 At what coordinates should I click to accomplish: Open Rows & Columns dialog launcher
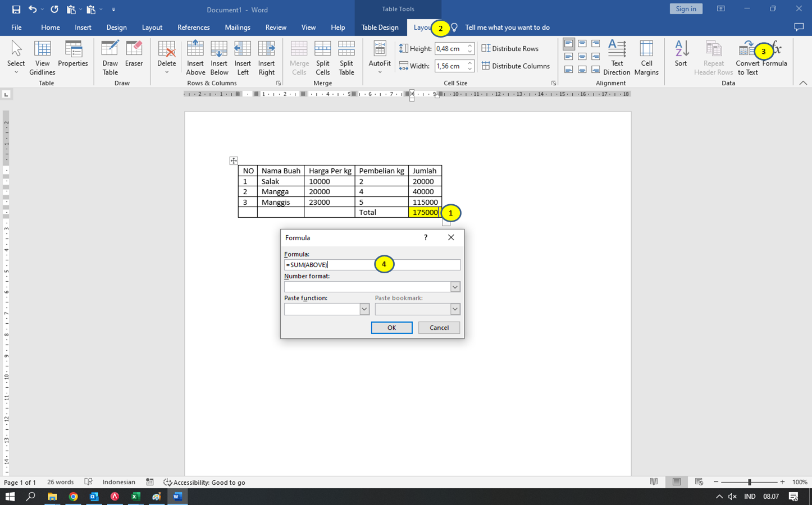coord(279,83)
